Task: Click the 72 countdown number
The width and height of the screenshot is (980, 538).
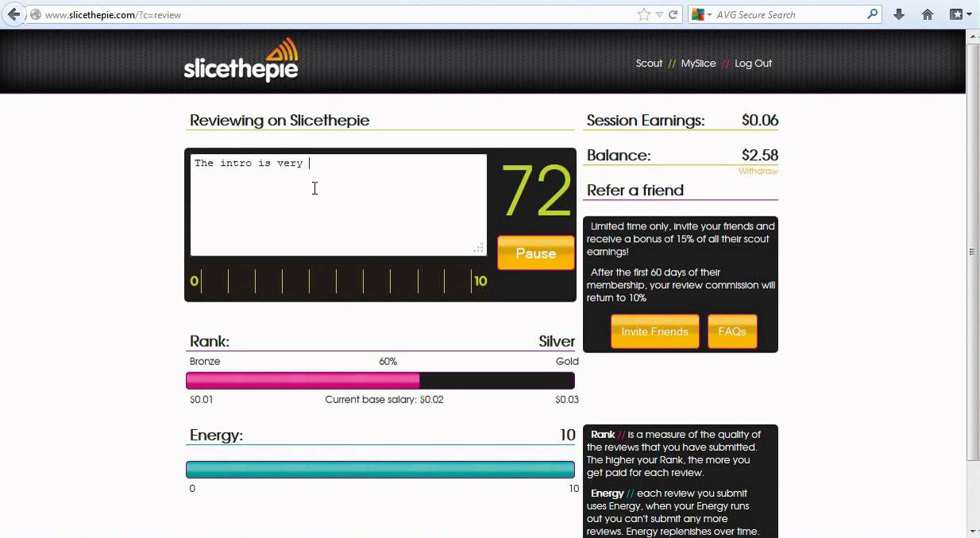Action: point(536,191)
